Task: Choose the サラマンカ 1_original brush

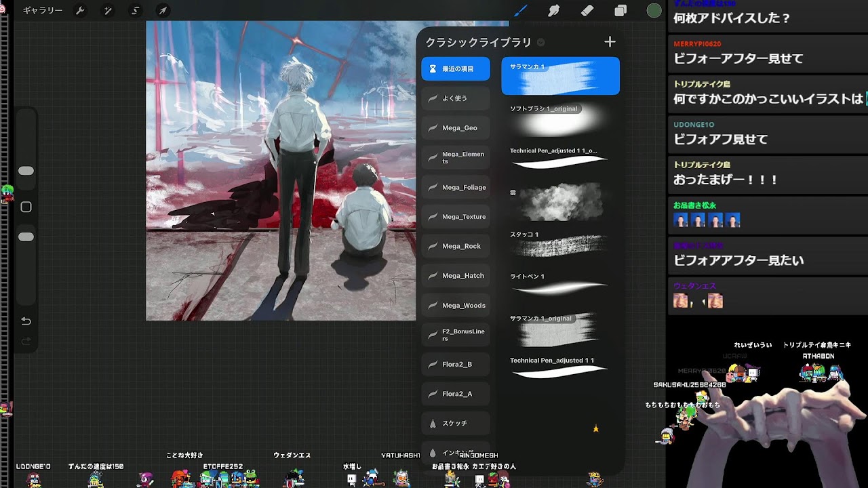Action: [x=560, y=328]
